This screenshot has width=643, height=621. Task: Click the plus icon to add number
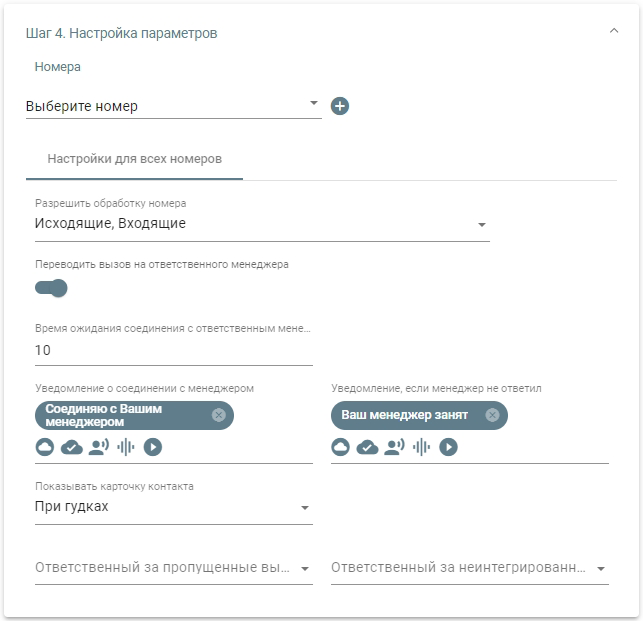pyautogui.click(x=340, y=106)
